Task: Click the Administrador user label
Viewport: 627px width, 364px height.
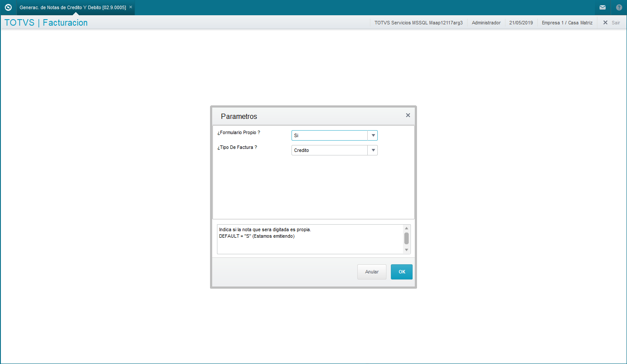Action: pyautogui.click(x=486, y=23)
